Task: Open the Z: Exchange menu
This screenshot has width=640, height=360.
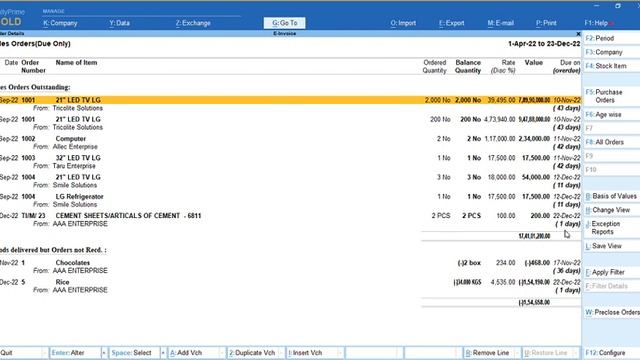Action: [x=193, y=23]
